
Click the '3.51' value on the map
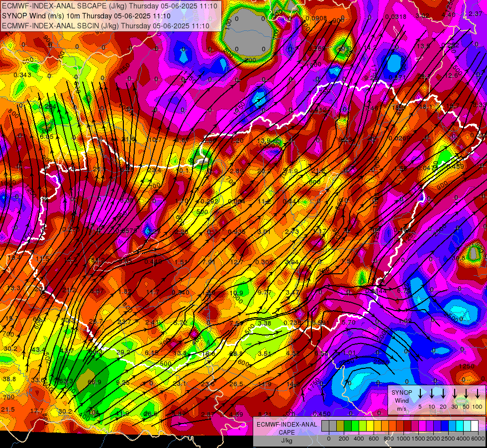tap(265, 353)
